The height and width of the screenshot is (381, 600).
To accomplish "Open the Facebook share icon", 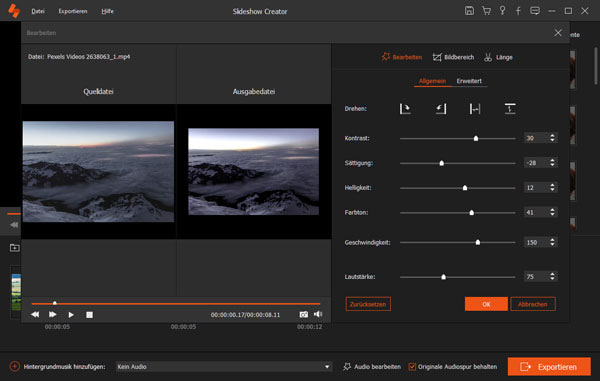I will coord(518,11).
